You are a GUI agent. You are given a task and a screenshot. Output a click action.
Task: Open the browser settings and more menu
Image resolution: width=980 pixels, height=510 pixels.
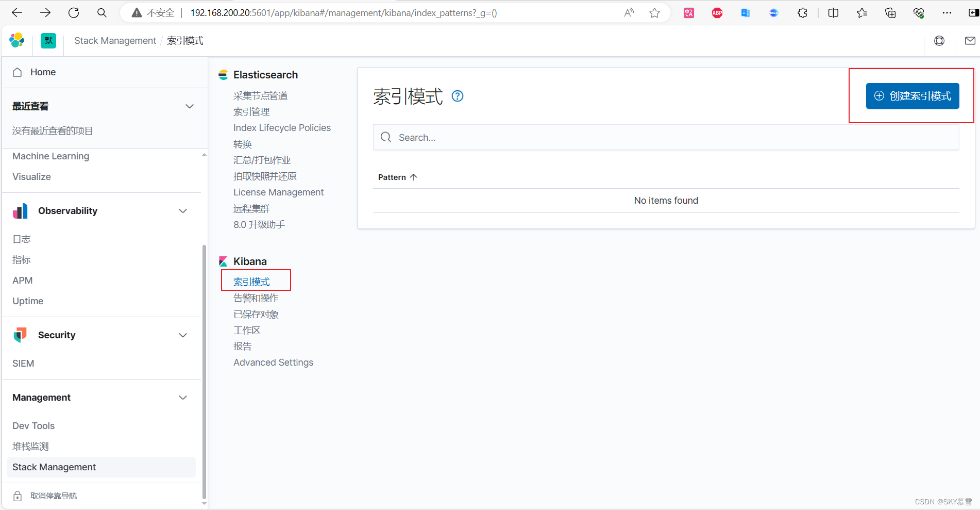(x=947, y=13)
